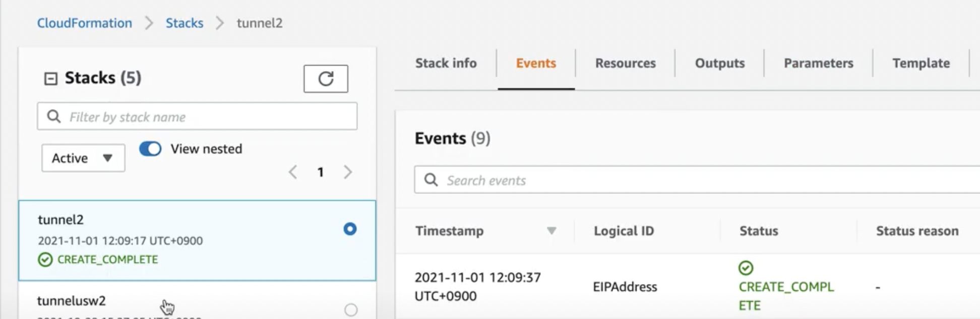Screen dimensions: 980x319
Task: Switch to the Stack info tab
Action: [x=446, y=63]
